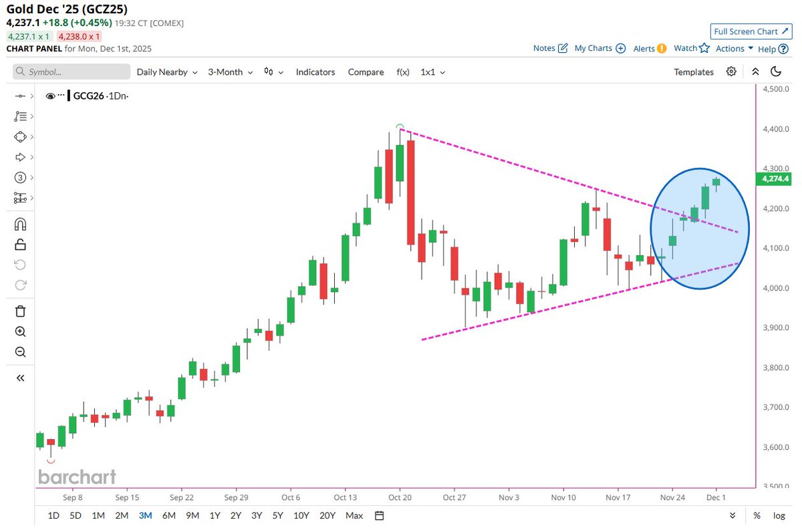Open the f(x) expressions menu
Viewport: 802px width, 532px height.
tap(403, 72)
